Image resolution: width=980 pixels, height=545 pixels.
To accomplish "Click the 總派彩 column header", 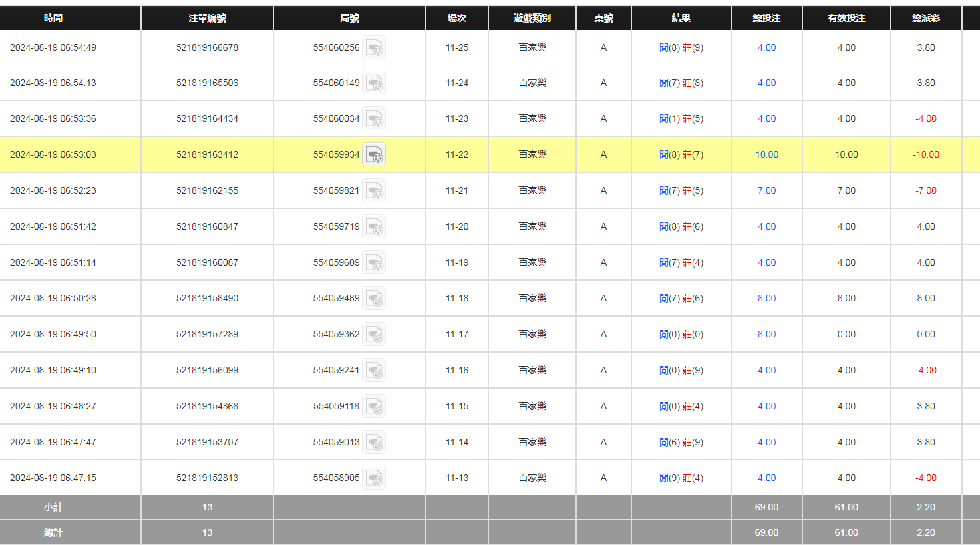I will (925, 18).
